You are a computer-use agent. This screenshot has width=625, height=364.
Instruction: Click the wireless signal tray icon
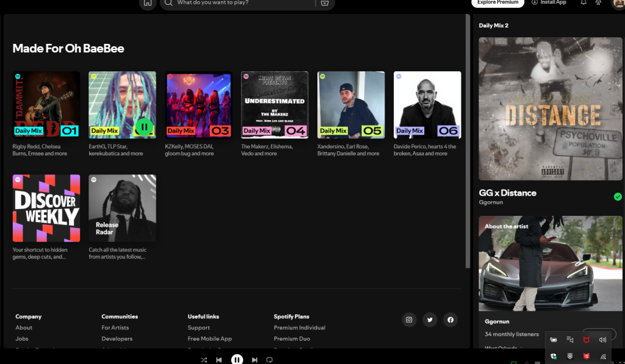[602, 356]
